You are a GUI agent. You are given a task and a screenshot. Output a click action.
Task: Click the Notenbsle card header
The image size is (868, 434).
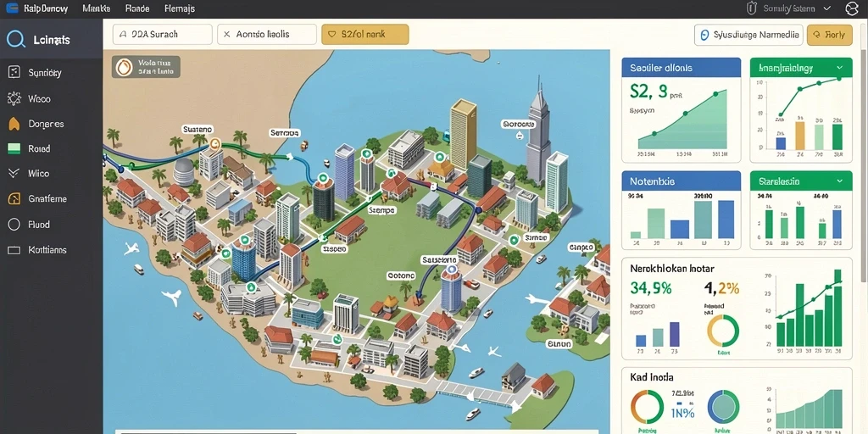(681, 181)
